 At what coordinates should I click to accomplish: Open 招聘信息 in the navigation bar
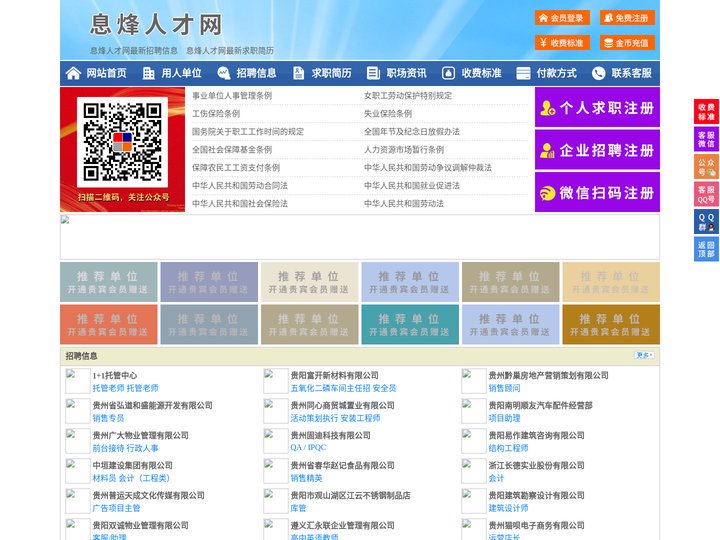tap(256, 73)
